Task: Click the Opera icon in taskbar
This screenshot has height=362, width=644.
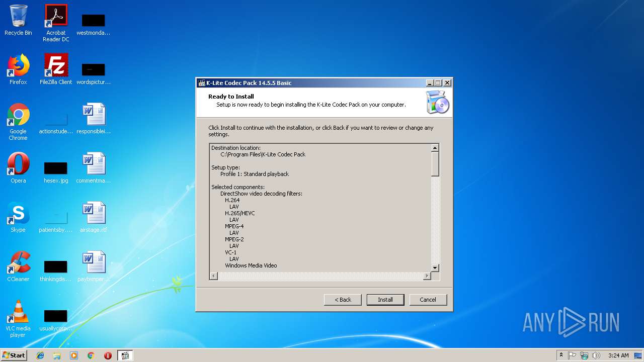Action: (x=108, y=355)
